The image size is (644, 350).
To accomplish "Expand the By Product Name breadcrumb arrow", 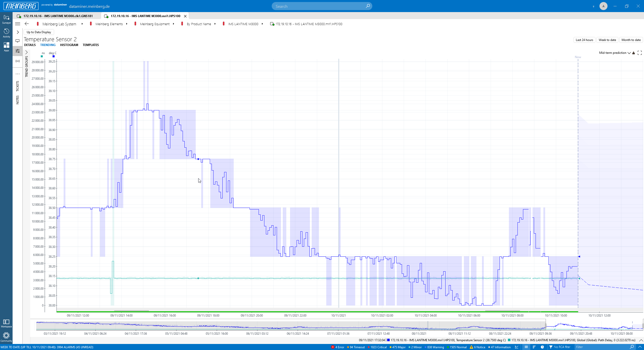I will [215, 24].
